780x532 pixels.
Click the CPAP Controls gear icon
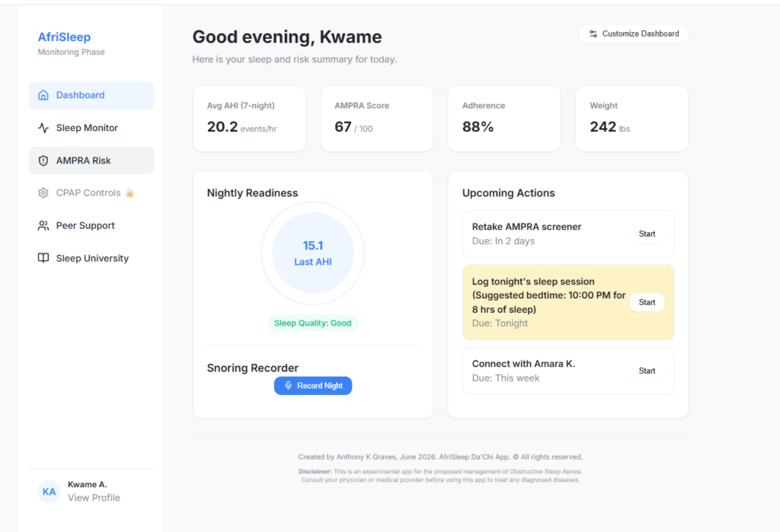point(43,193)
